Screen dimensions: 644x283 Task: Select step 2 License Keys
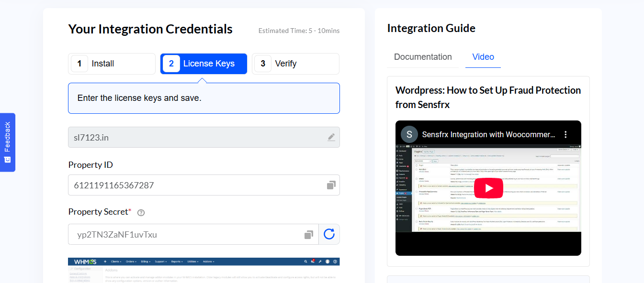pyautogui.click(x=203, y=64)
